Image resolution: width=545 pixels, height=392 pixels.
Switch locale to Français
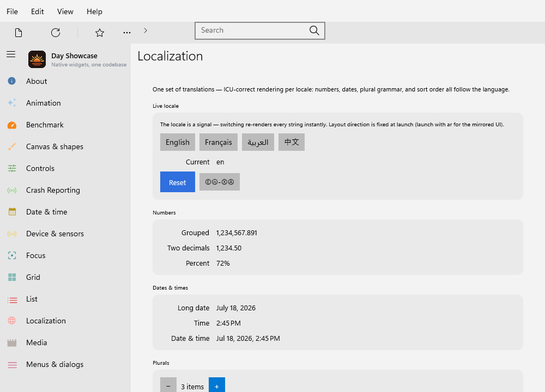point(219,142)
